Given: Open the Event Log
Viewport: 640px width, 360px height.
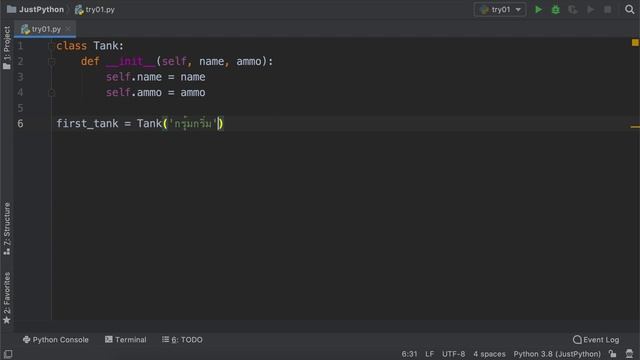Looking at the screenshot, I should [x=596, y=340].
